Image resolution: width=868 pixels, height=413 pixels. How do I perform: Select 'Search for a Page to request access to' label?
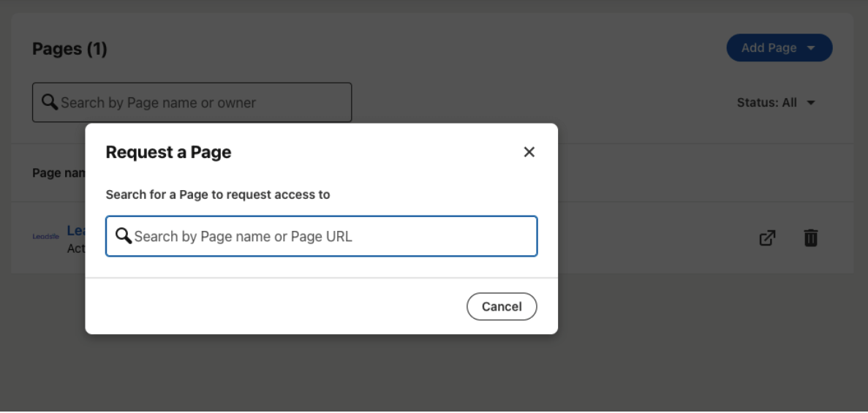[x=218, y=195]
